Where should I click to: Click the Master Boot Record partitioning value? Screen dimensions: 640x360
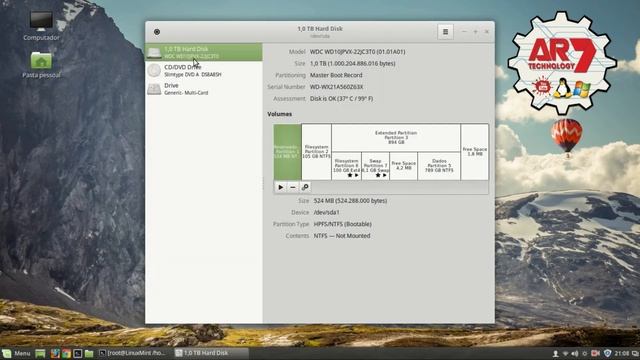336,75
